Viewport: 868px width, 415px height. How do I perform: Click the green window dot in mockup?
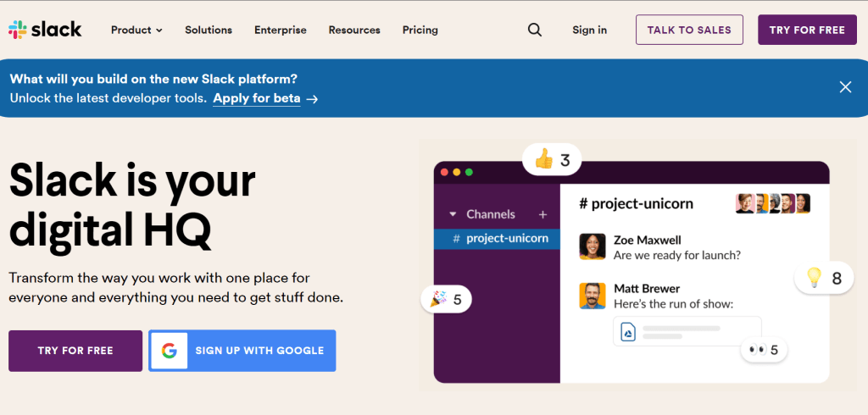pyautogui.click(x=469, y=172)
